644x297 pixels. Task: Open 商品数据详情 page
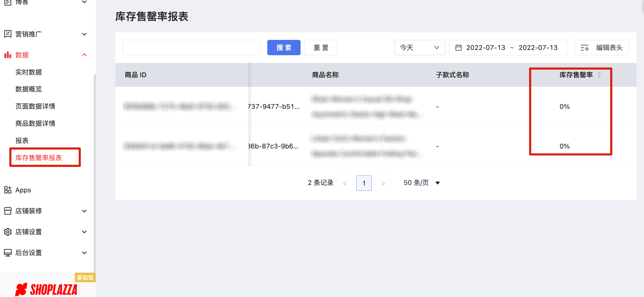(35, 123)
